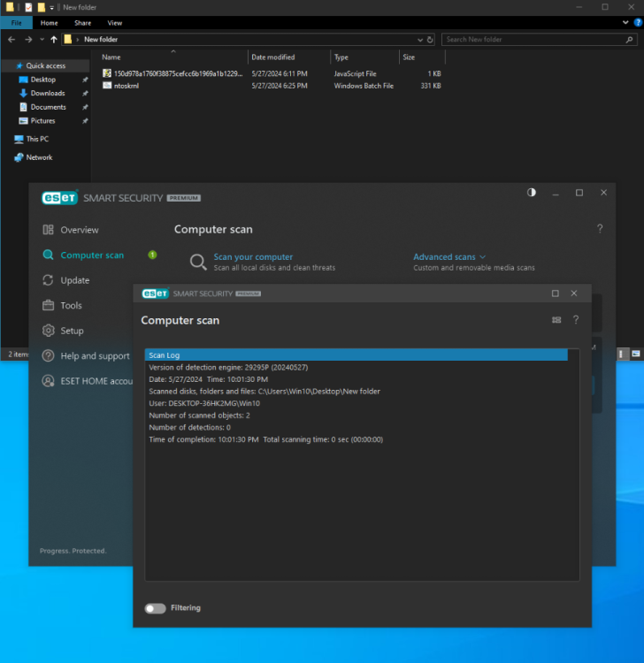Open the Home ribbon tab in Explorer

(49, 23)
